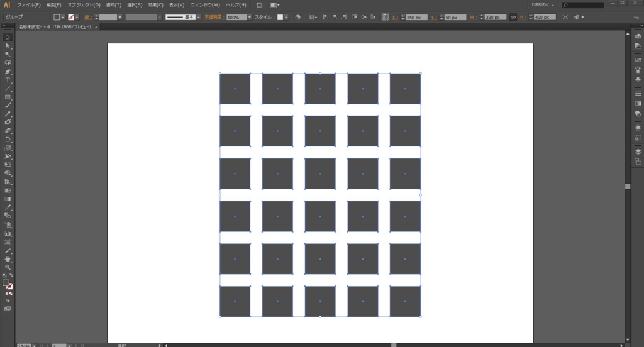Choose the Column Graph tool
Screen dimensions: 644x347
tap(8, 233)
